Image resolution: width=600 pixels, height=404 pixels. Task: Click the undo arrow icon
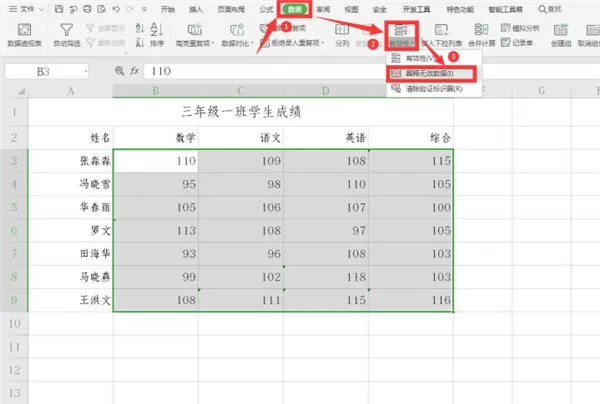116,9
